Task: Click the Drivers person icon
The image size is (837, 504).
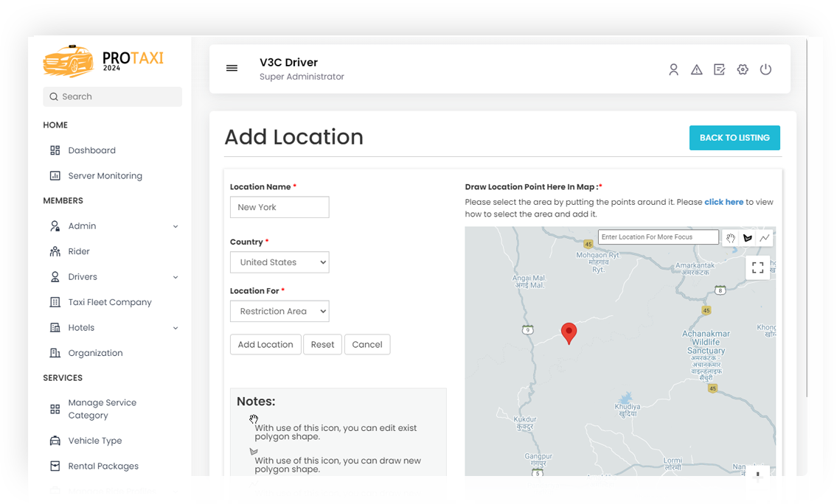Action: coord(55,277)
